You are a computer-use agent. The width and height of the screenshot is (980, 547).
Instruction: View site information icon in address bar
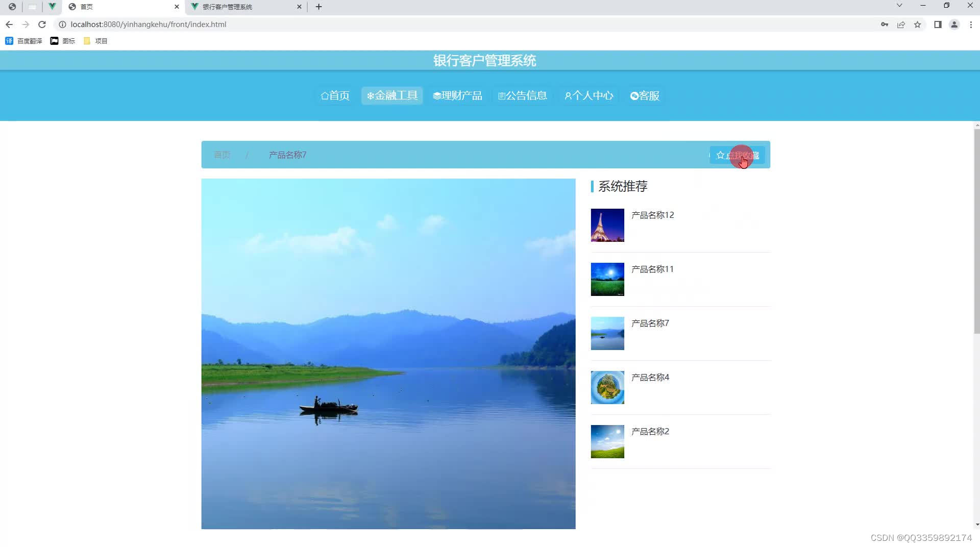coord(62,24)
